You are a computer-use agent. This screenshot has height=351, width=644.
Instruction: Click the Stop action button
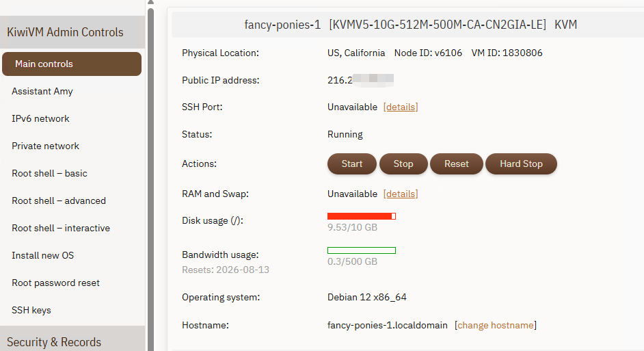[403, 164]
